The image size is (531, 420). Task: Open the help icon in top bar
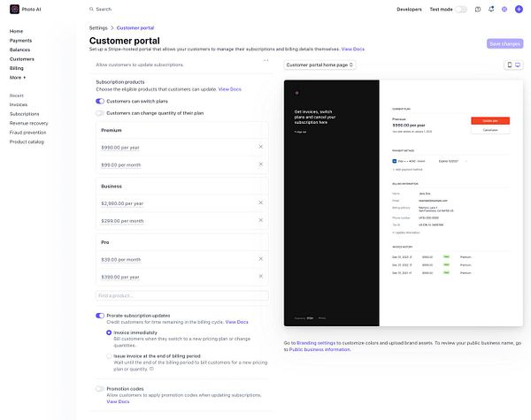478,10
